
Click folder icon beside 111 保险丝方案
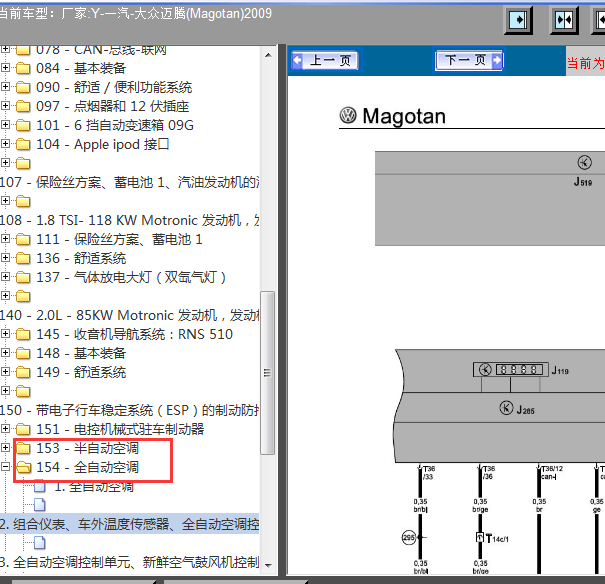[23, 239]
